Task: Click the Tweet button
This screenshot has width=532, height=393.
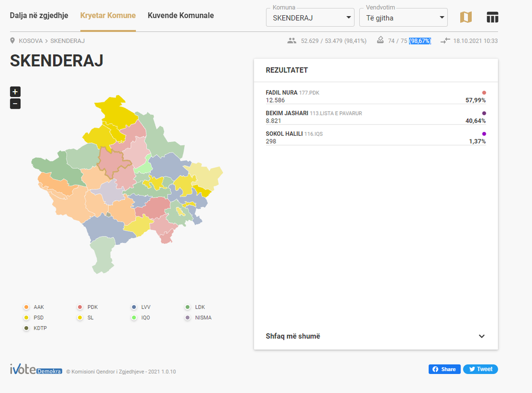Action: click(x=480, y=369)
